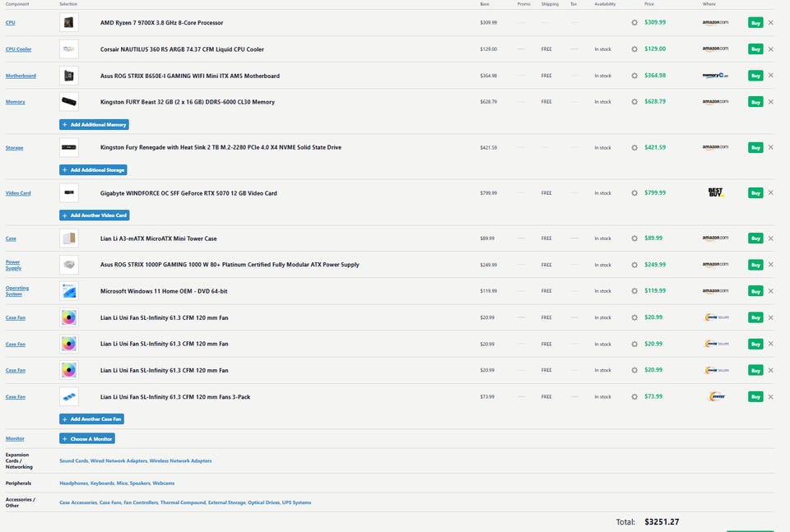This screenshot has width=790, height=532.
Task: Remove the Asus ROG STRIX 1000P power supply
Action: [x=771, y=265]
